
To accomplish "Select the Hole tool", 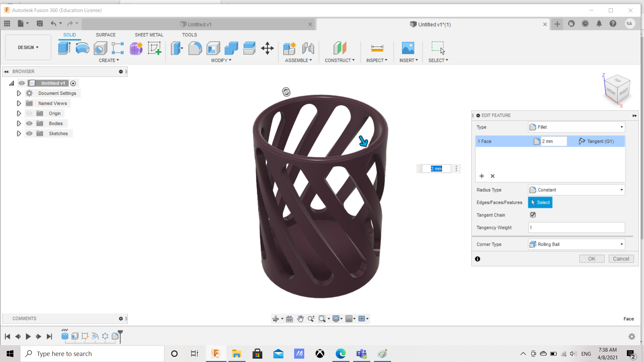I will [100, 48].
